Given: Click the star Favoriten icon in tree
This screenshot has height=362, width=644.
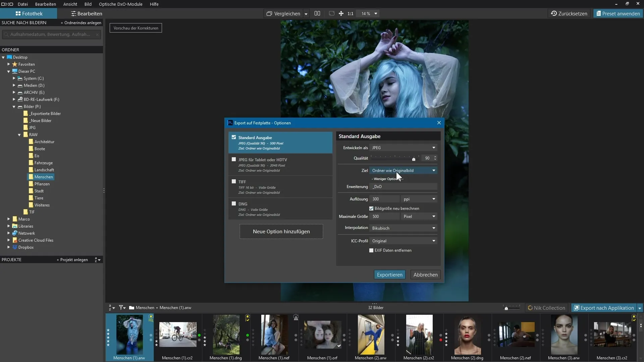Looking at the screenshot, I should pos(15,64).
